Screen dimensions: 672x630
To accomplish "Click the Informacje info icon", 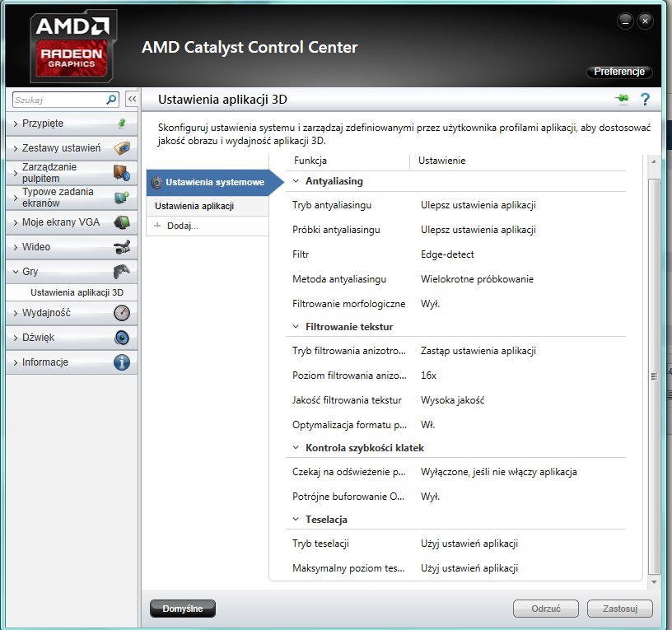I will tap(122, 362).
